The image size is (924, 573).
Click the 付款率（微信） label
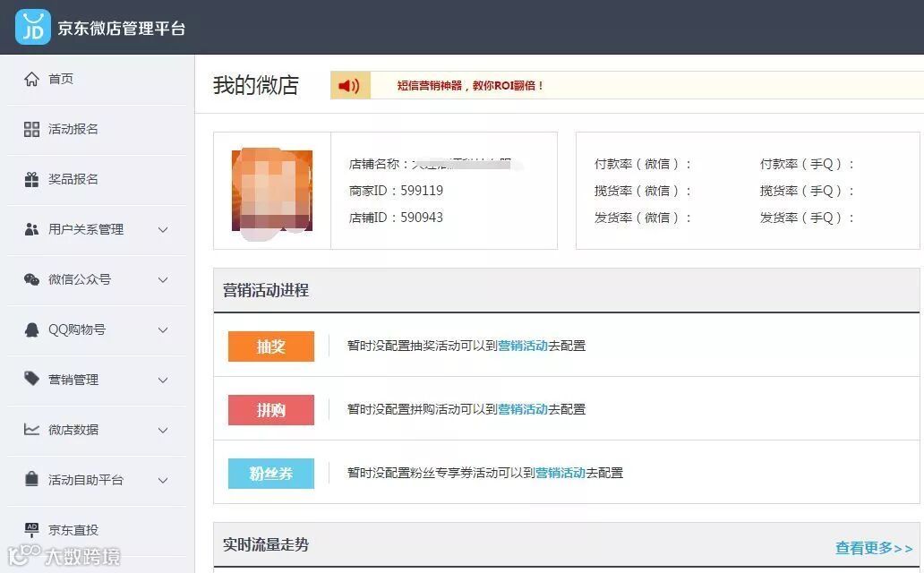pyautogui.click(x=642, y=165)
